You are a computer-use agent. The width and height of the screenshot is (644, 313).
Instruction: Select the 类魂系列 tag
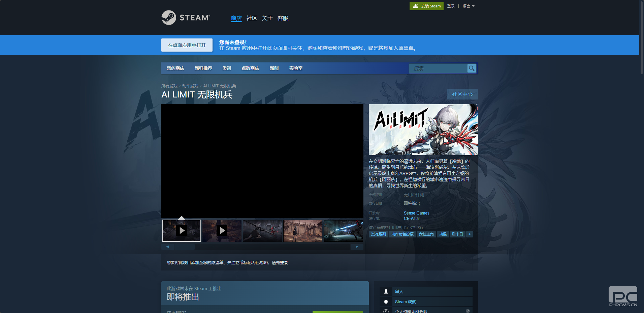[379, 234]
